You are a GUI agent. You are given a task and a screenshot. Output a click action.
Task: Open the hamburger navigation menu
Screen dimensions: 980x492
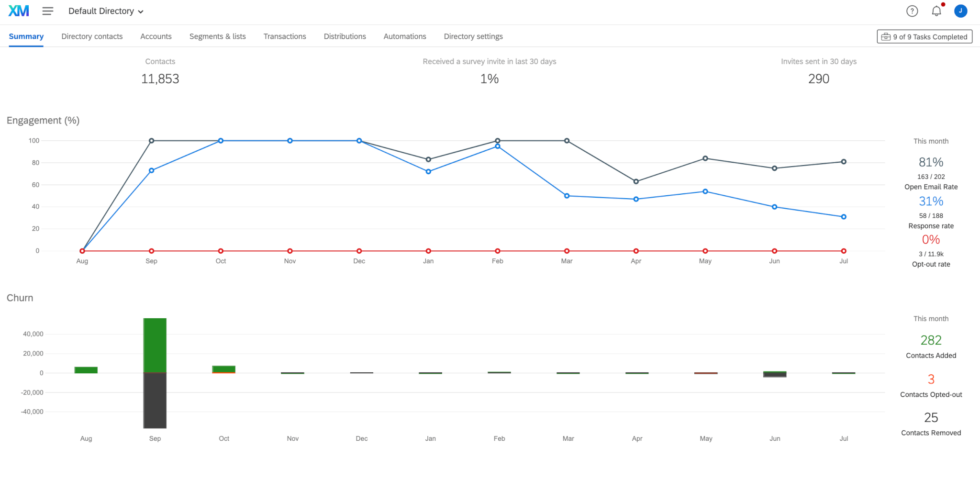pyautogui.click(x=48, y=11)
